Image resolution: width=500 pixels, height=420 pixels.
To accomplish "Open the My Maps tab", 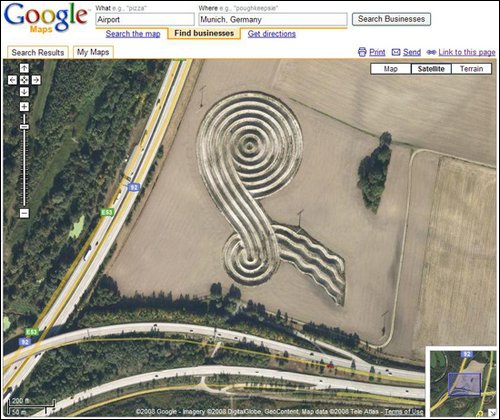I will [93, 52].
